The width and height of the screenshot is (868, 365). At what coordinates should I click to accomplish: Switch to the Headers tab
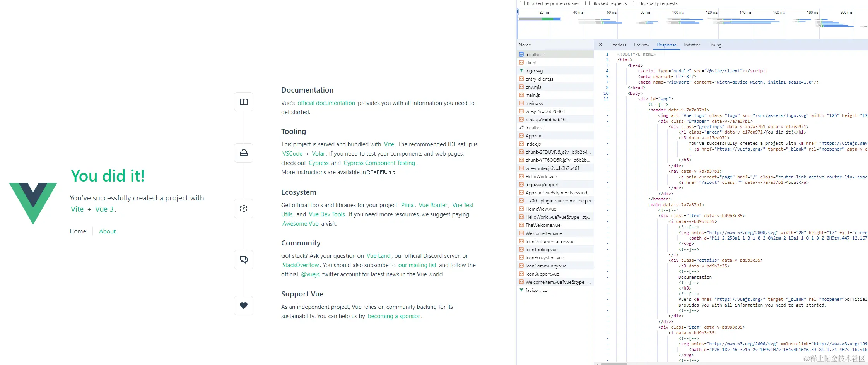pyautogui.click(x=618, y=45)
